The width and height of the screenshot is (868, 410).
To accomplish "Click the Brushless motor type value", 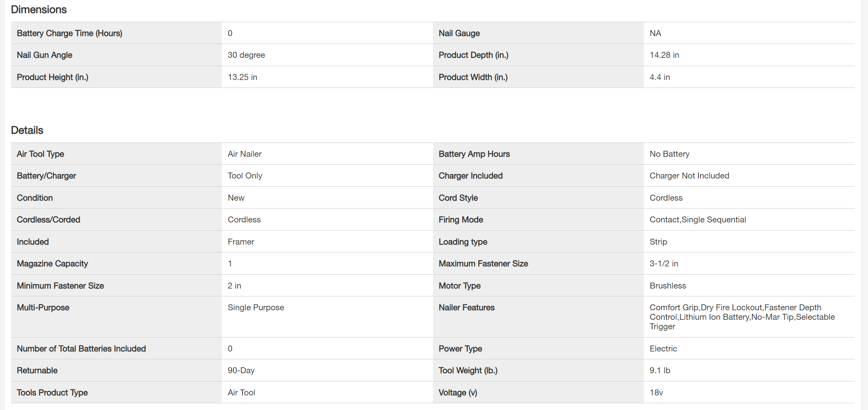I will pyautogui.click(x=668, y=286).
